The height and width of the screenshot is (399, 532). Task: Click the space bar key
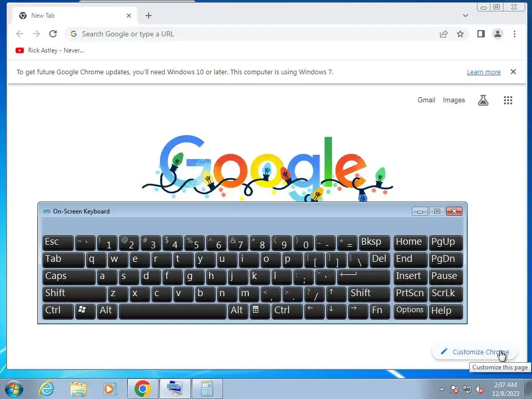(172, 311)
